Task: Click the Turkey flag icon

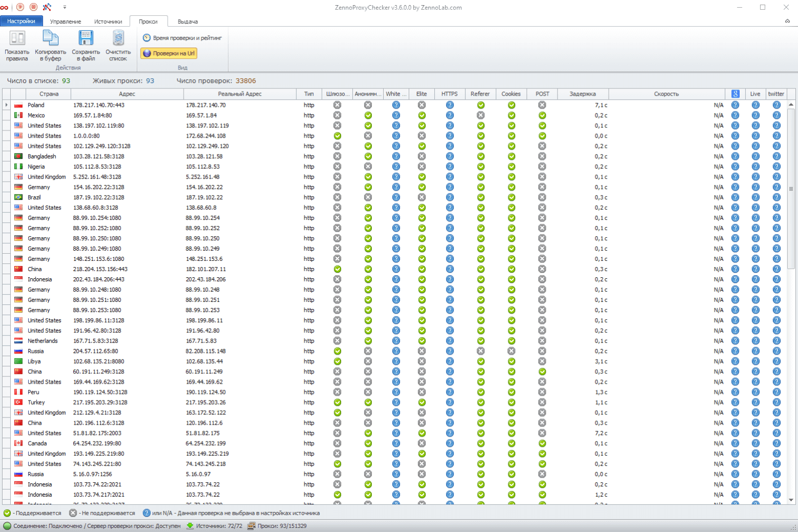Action: [x=18, y=403]
